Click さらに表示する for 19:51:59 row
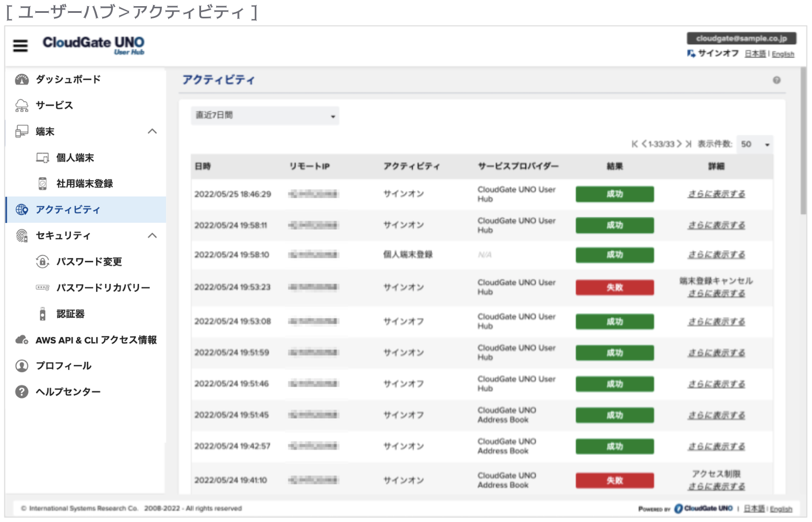Screen dimensions: 812x522 tap(717, 353)
